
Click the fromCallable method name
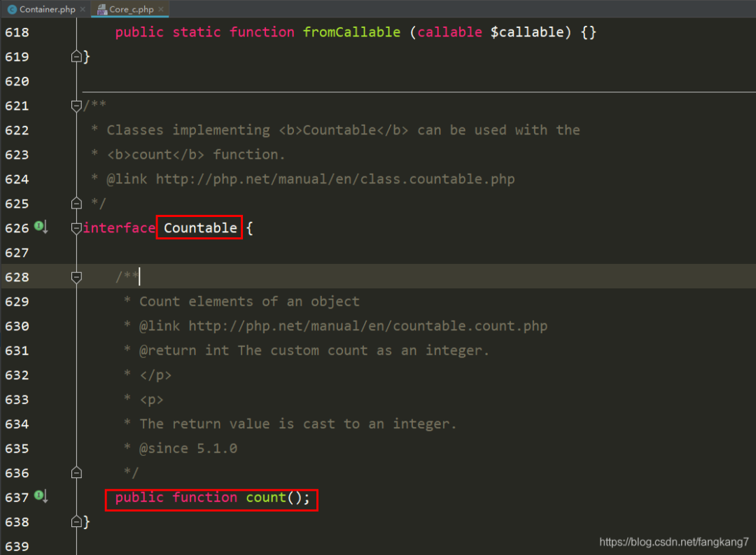(351, 31)
